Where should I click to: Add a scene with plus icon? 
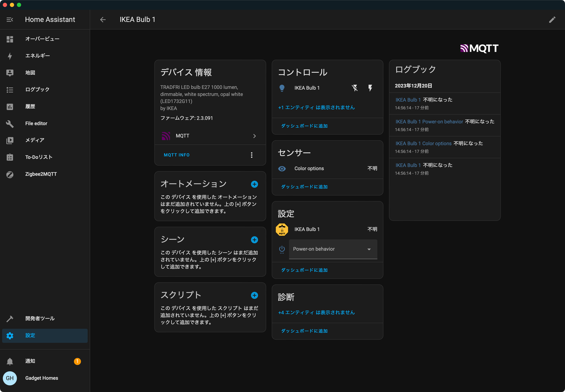[x=255, y=240]
